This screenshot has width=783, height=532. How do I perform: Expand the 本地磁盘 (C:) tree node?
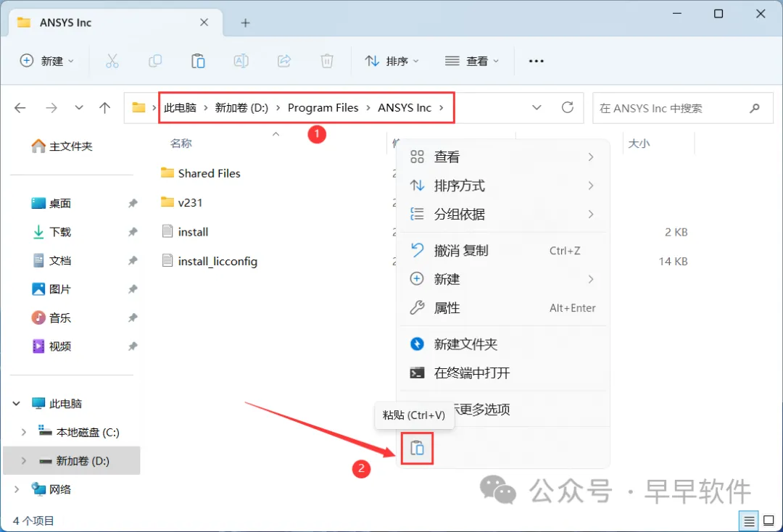[x=23, y=432]
